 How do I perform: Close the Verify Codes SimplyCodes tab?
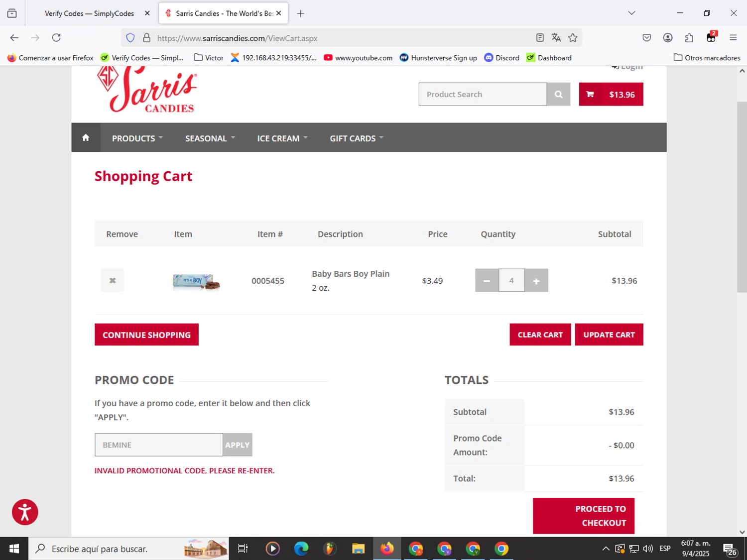point(147,13)
